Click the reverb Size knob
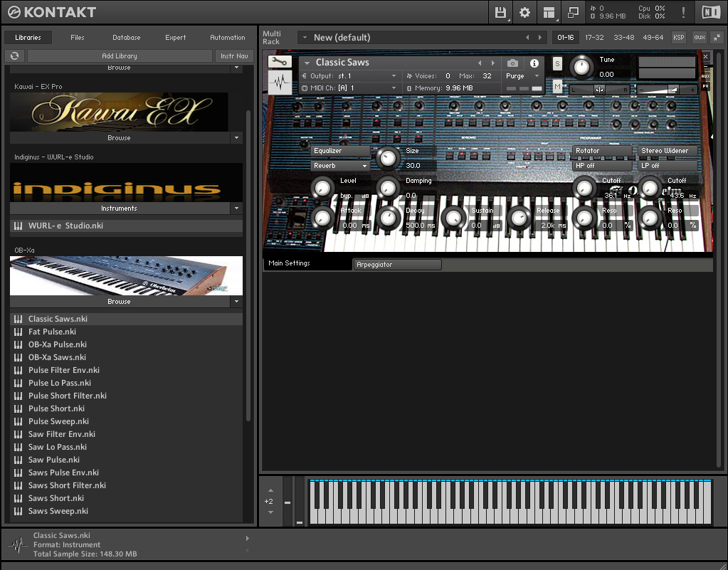Image resolution: width=728 pixels, height=570 pixels. coord(387,158)
